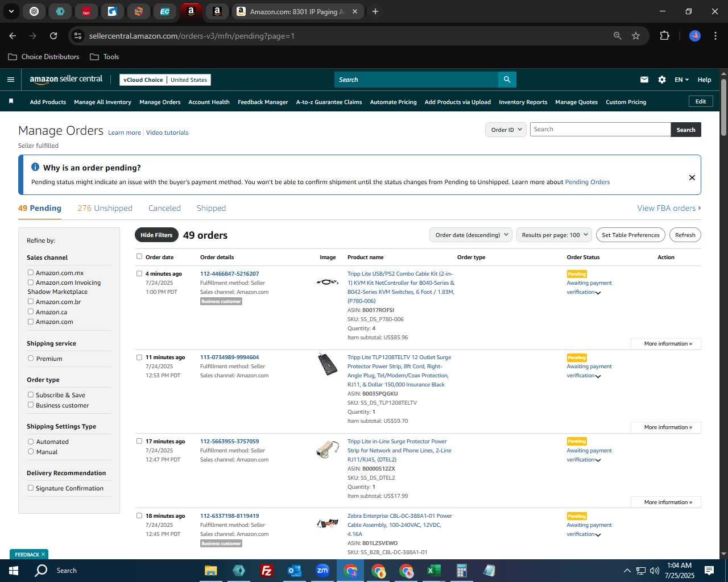Select all orders with header checkbox
The height and width of the screenshot is (582, 728).
click(139, 256)
